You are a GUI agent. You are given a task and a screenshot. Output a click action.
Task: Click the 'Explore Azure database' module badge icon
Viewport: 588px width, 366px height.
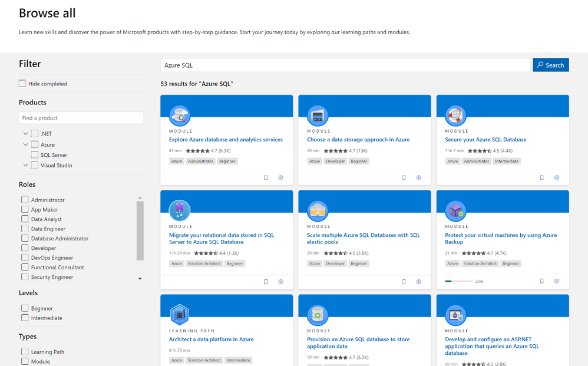180,116
